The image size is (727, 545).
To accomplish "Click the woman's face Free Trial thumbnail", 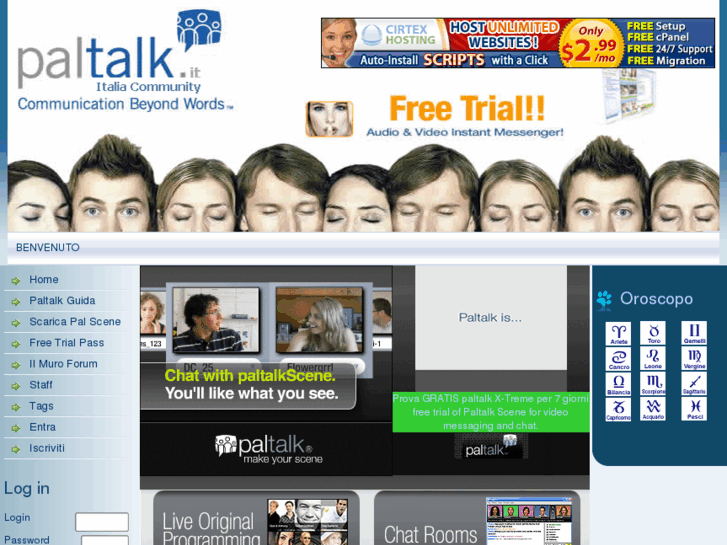I will pos(329,119).
